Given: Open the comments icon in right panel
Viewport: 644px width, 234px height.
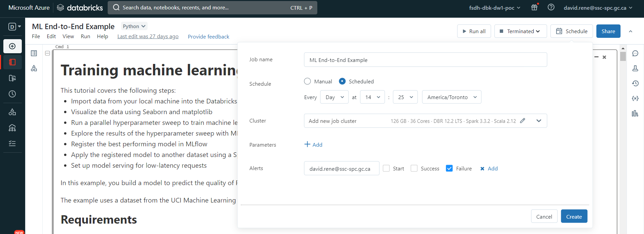Looking at the screenshot, I should [635, 54].
